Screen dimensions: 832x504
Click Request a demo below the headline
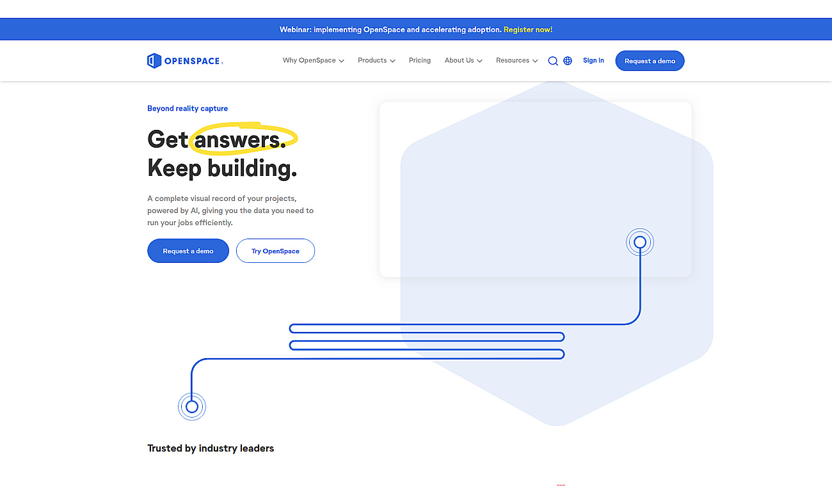pos(188,251)
